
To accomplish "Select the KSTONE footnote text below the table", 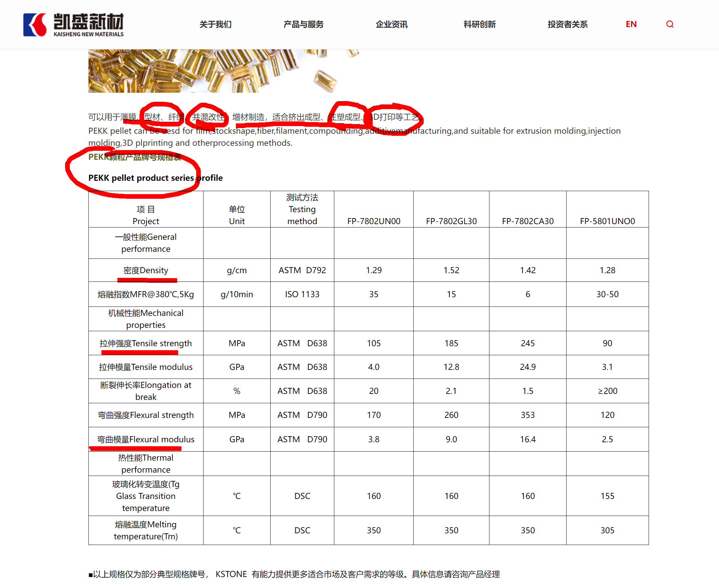I will tap(294, 575).
